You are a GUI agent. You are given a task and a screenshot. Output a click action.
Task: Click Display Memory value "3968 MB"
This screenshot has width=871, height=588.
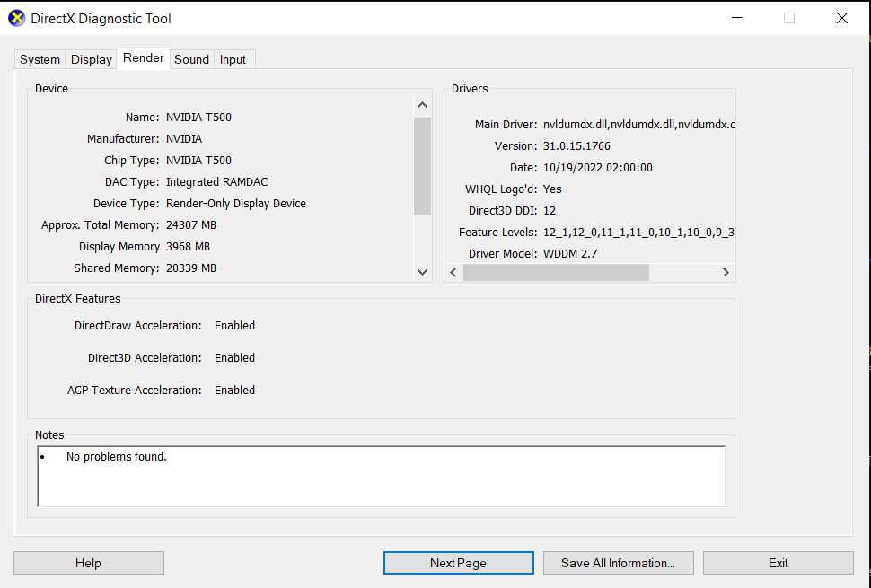click(x=188, y=247)
